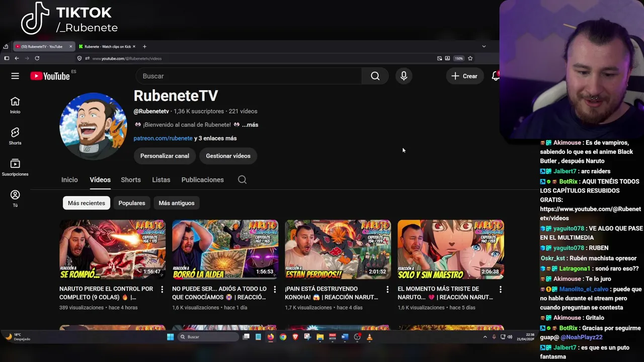
Task: Toggle the browser sidebar button
Action: click(7, 58)
